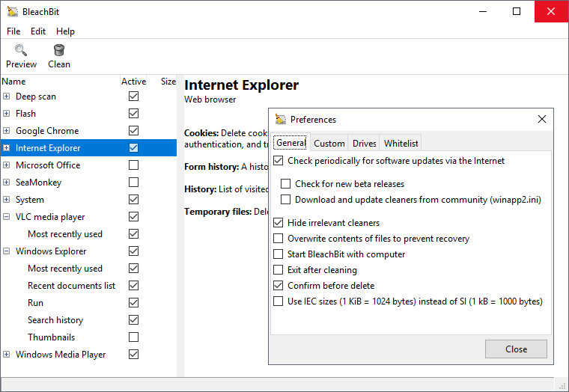
Task: Toggle Confirm before delete checkbox
Action: tap(279, 285)
